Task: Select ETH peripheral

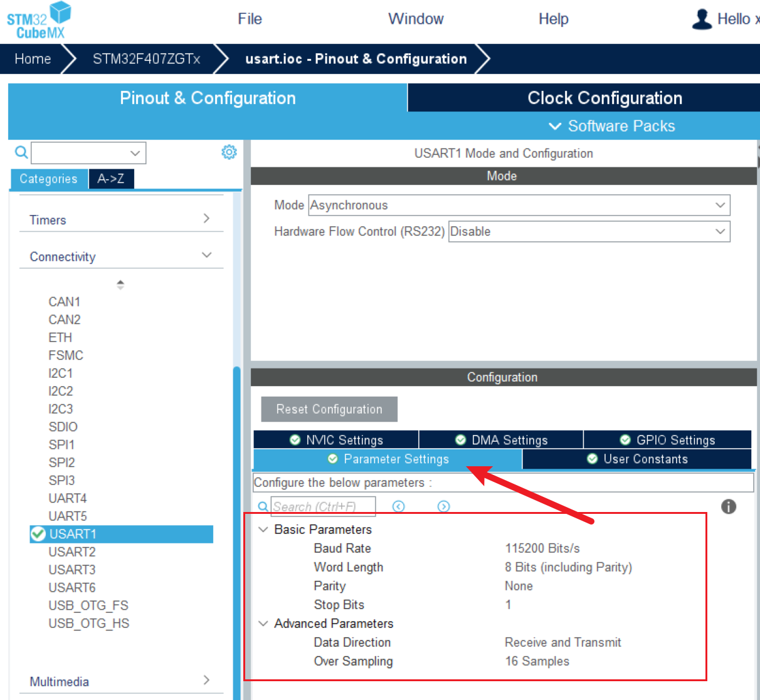Action: coord(60,337)
